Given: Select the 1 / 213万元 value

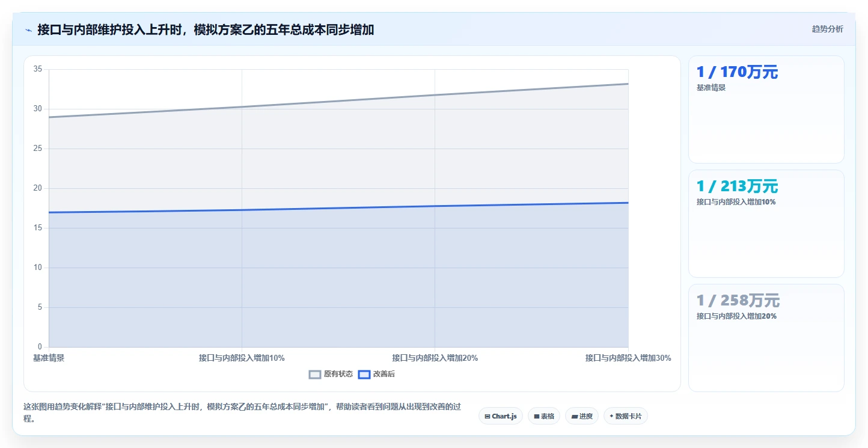Looking at the screenshot, I should [x=737, y=186].
